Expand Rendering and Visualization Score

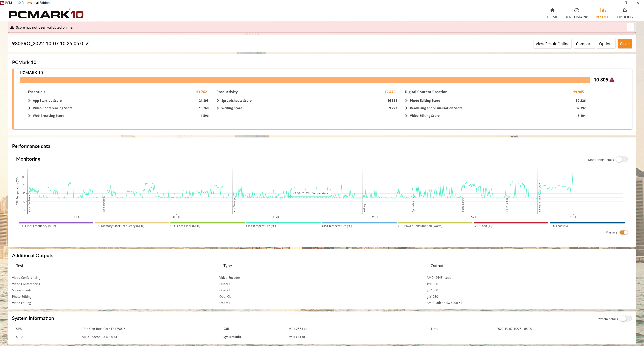406,108
